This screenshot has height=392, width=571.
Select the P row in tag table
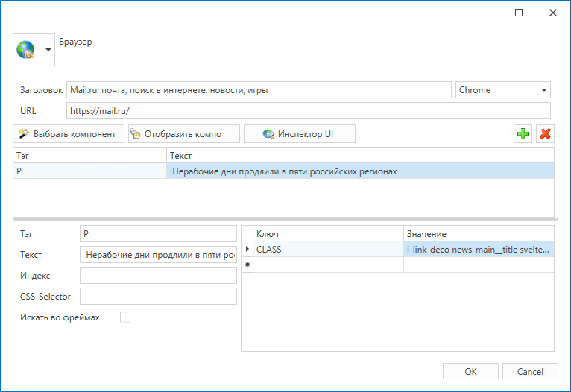click(89, 171)
